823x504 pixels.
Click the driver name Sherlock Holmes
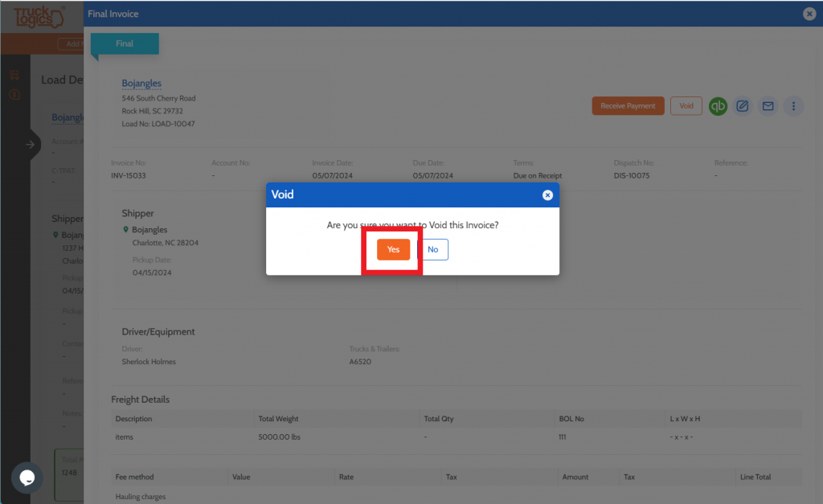tap(149, 362)
